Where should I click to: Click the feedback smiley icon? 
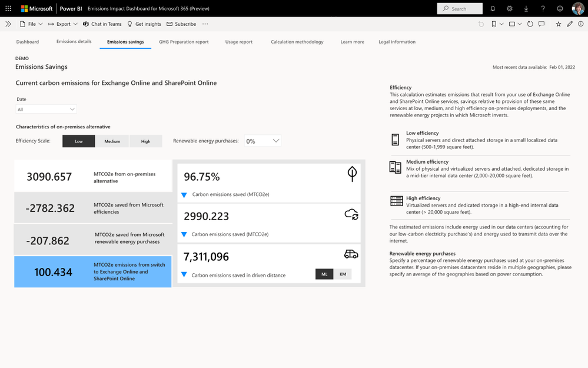click(560, 8)
